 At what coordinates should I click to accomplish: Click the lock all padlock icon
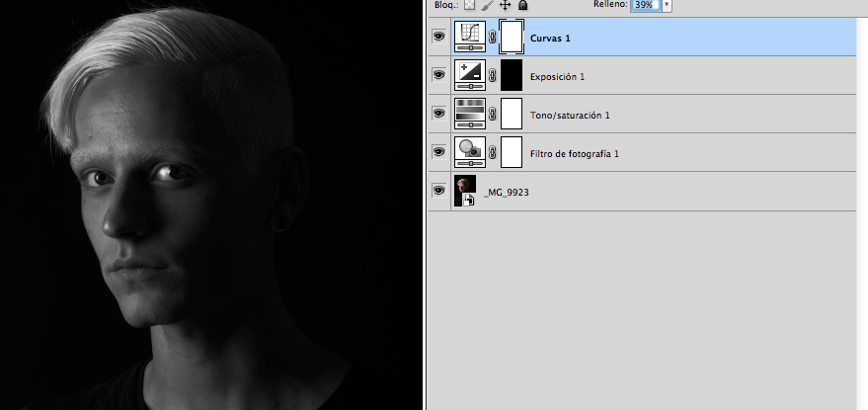[522, 5]
